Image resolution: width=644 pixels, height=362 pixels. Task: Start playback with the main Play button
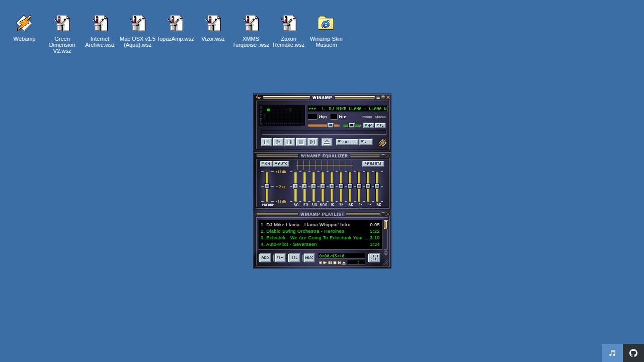(278, 142)
